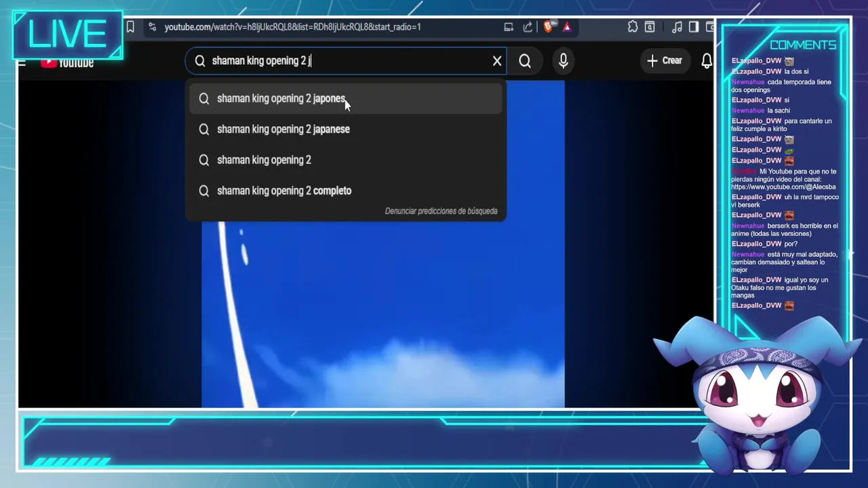Click the Crear button
Screen dimensions: 868x488
(x=665, y=61)
